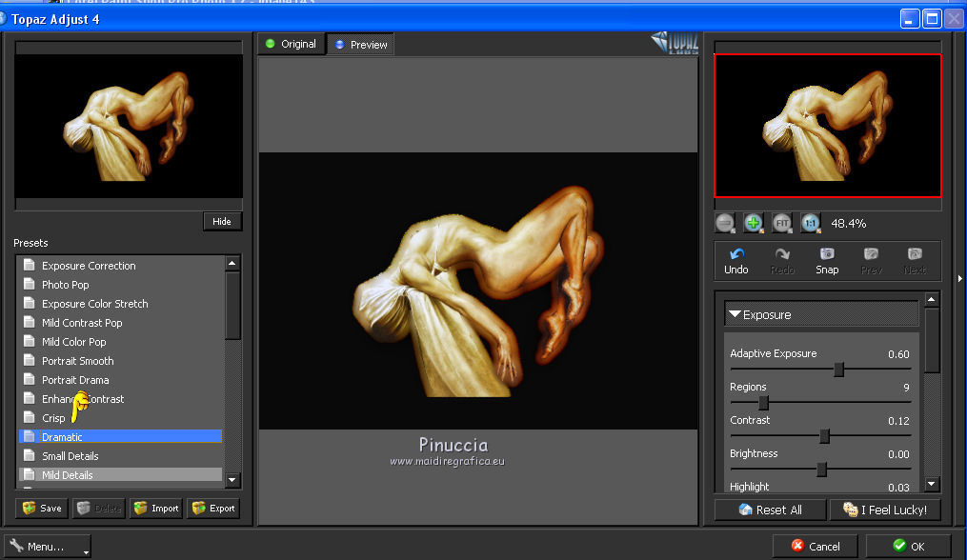Click the Contrast slider handle
This screenshot has width=967, height=560.
(x=824, y=436)
